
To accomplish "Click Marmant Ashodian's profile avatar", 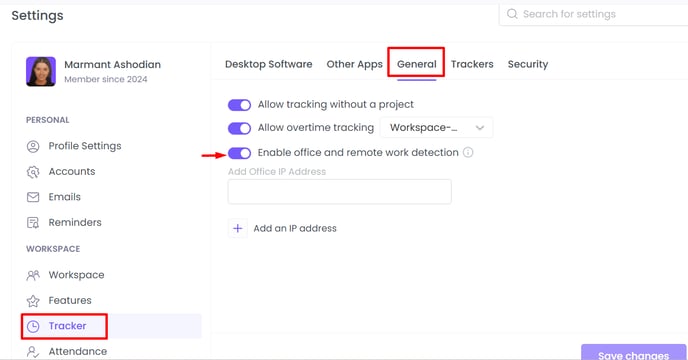I will pos(41,71).
